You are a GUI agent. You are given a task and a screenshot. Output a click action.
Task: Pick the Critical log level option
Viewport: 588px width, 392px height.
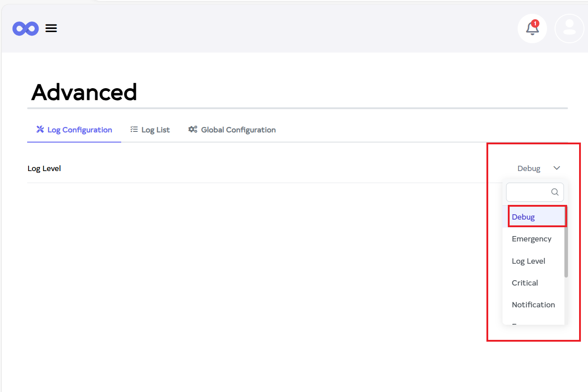(x=525, y=283)
